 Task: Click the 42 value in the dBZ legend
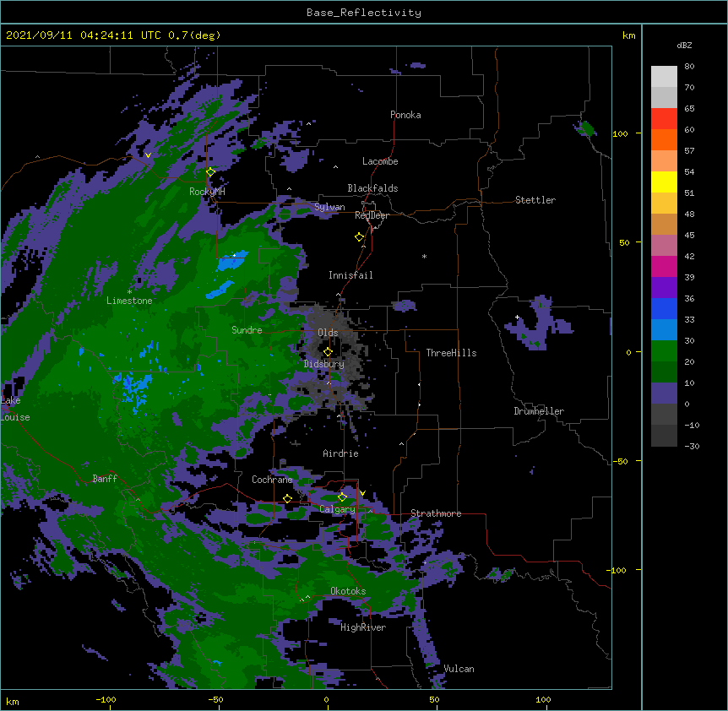(x=689, y=256)
